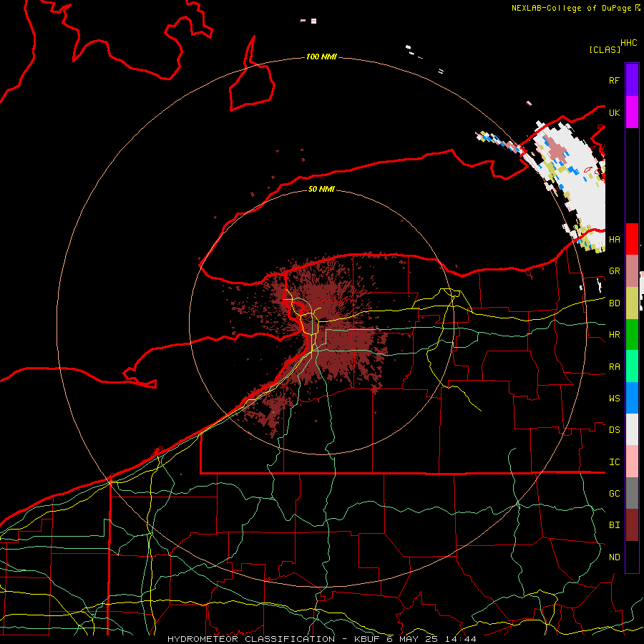
Task: Click the WS legend label
Action: pos(614,398)
